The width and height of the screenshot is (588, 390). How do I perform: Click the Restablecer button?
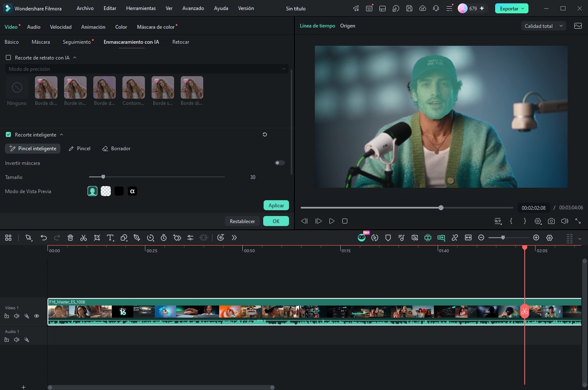[x=242, y=221]
